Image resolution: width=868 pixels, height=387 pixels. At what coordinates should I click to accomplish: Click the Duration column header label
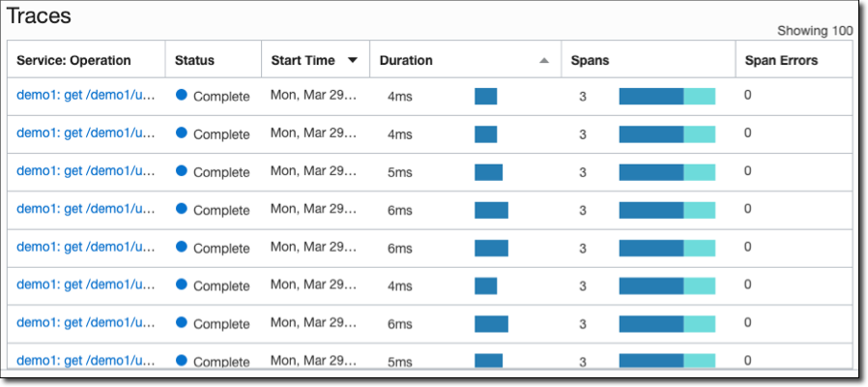point(406,60)
